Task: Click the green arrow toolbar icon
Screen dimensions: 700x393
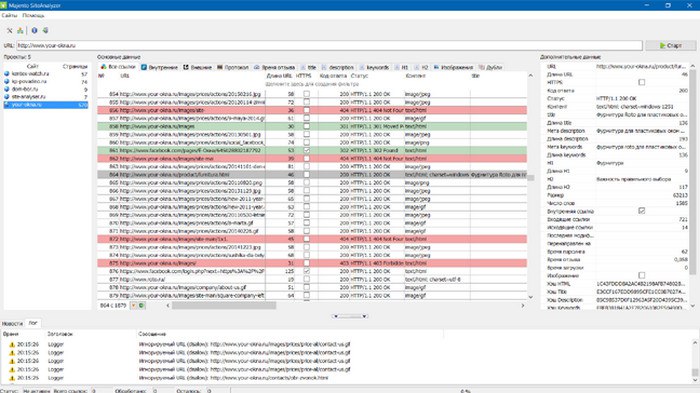Action: click(x=46, y=30)
